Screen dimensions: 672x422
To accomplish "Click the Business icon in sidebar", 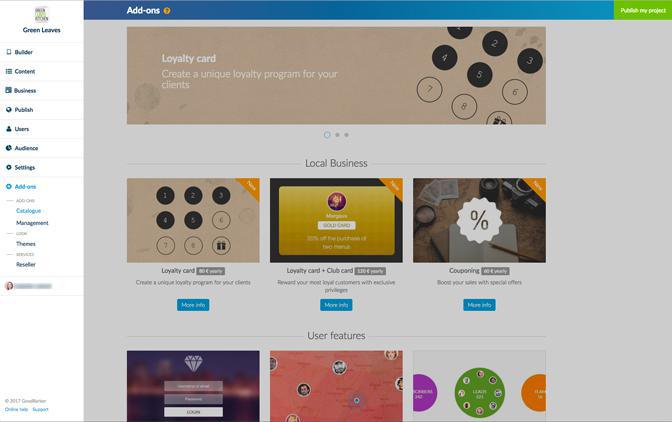I will (9, 90).
